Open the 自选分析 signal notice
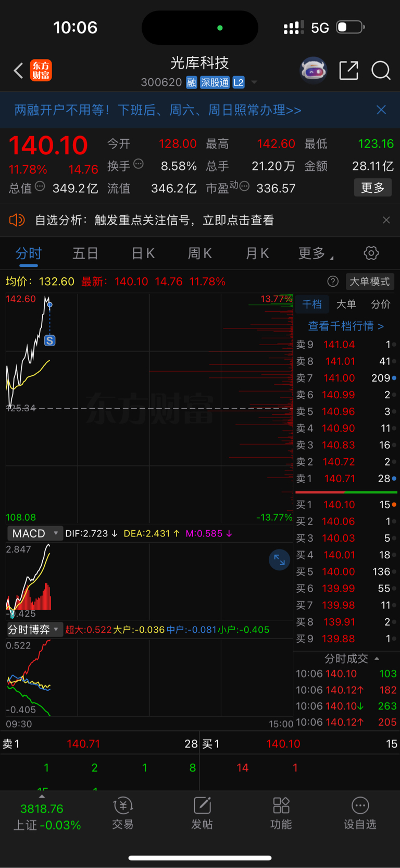Screen dimensions: 400x868 click(x=154, y=220)
